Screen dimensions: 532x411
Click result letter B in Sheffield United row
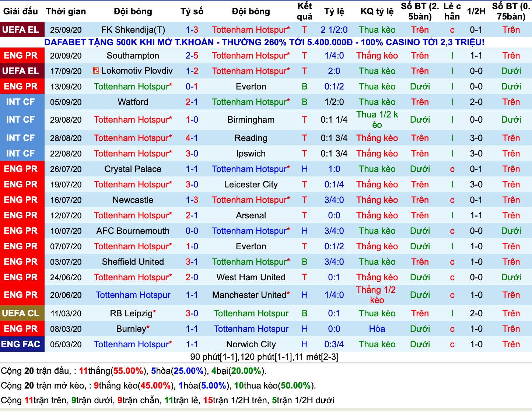pyautogui.click(x=305, y=262)
